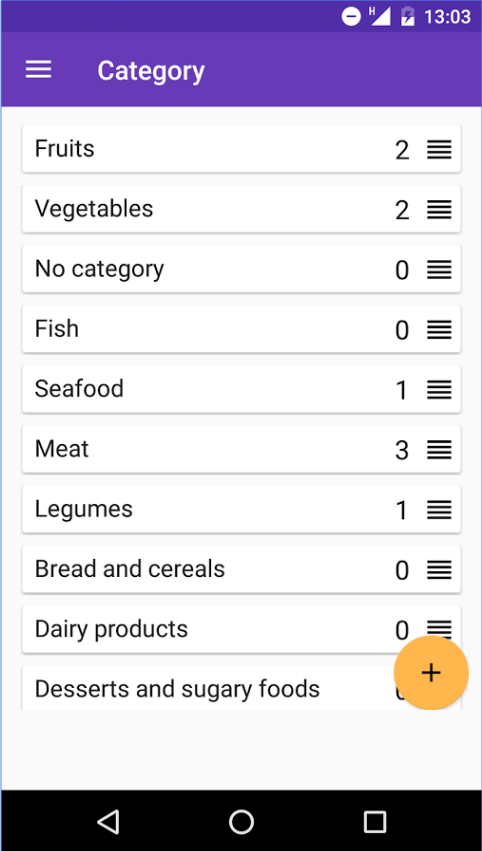Open the recent apps square button
The width and height of the screenshot is (482, 851).
tap(375, 822)
